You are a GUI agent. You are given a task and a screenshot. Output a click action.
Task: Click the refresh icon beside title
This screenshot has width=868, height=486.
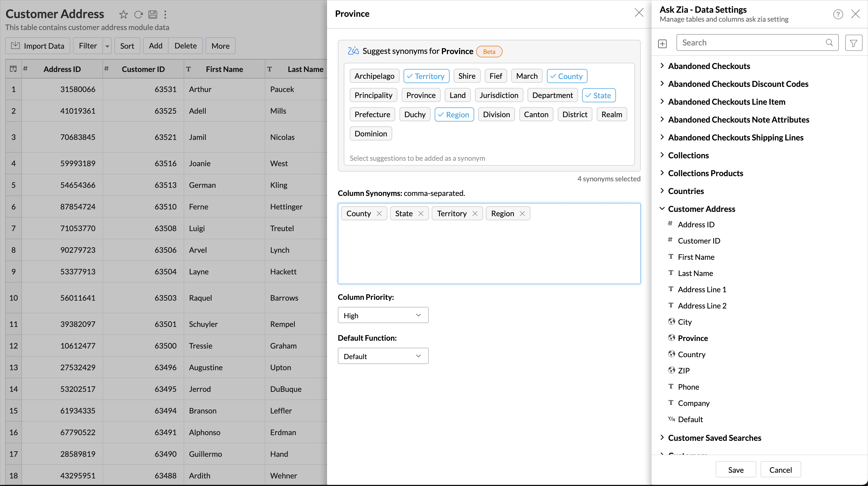pyautogui.click(x=138, y=15)
